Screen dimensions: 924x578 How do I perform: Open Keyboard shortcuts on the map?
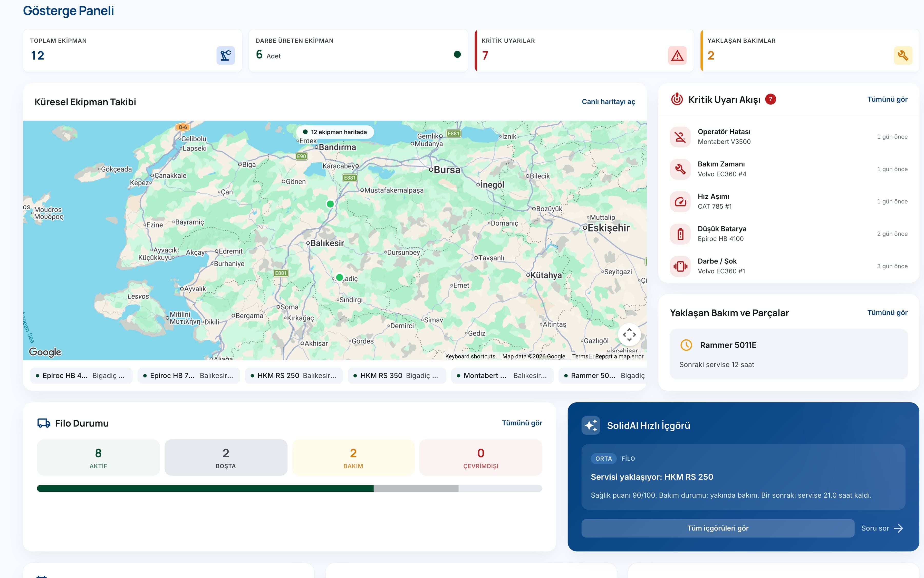(470, 357)
